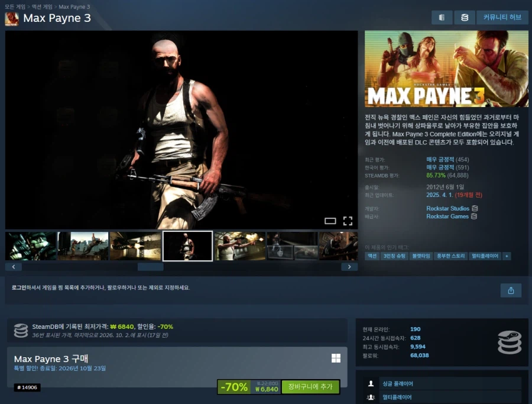Open the 커뮤니티 허브 button

[502, 17]
